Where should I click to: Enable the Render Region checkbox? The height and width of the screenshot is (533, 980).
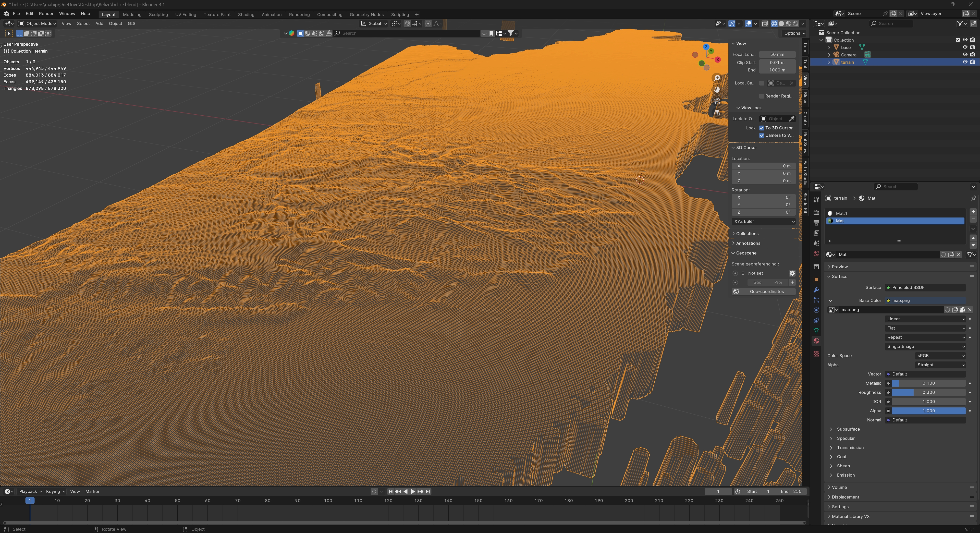pyautogui.click(x=762, y=96)
